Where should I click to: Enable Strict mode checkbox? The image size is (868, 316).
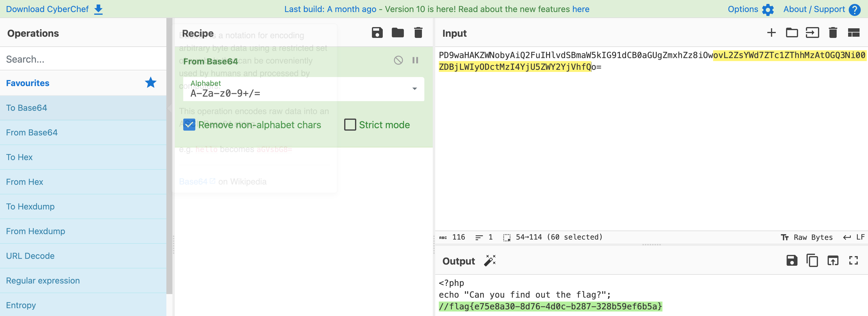(x=350, y=125)
